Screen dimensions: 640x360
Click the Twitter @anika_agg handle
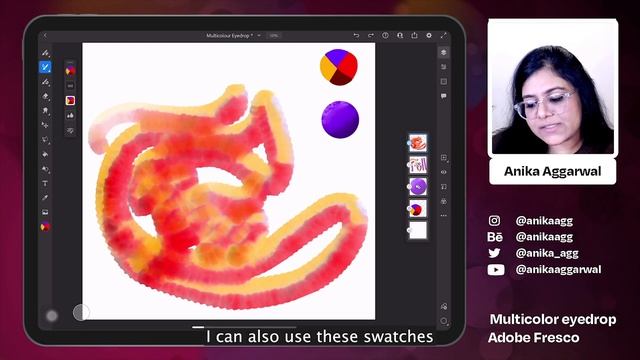(547, 253)
